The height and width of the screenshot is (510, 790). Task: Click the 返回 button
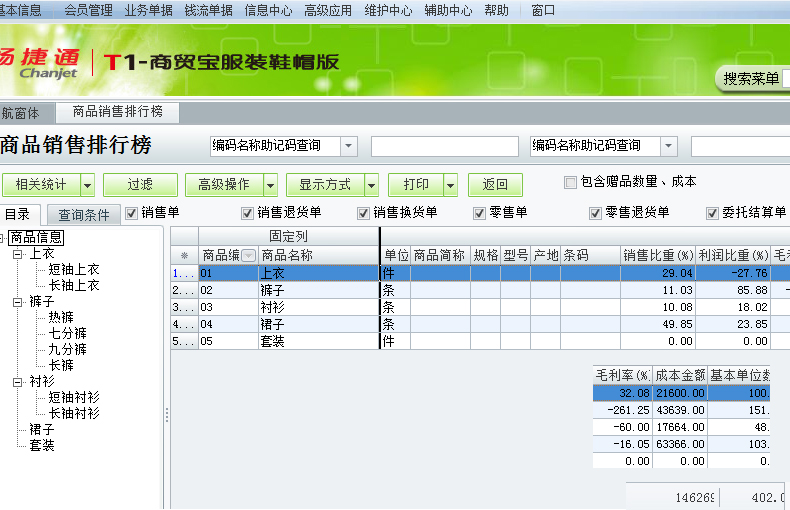[x=495, y=185]
